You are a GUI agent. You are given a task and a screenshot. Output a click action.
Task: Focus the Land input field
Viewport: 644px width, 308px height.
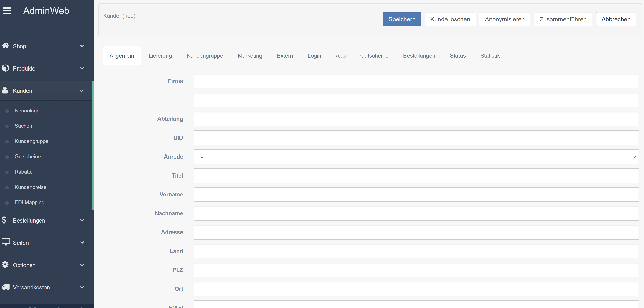pos(416,251)
